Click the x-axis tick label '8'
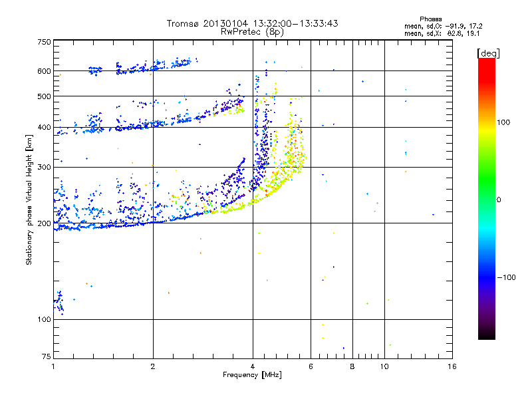Viewport: 532px width, 399px height. coord(352,366)
